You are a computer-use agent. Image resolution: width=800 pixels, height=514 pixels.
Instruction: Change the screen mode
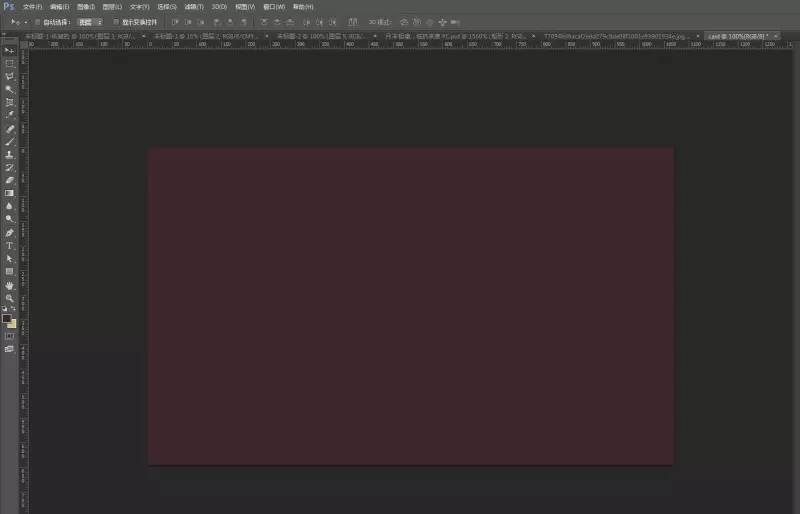point(9,349)
